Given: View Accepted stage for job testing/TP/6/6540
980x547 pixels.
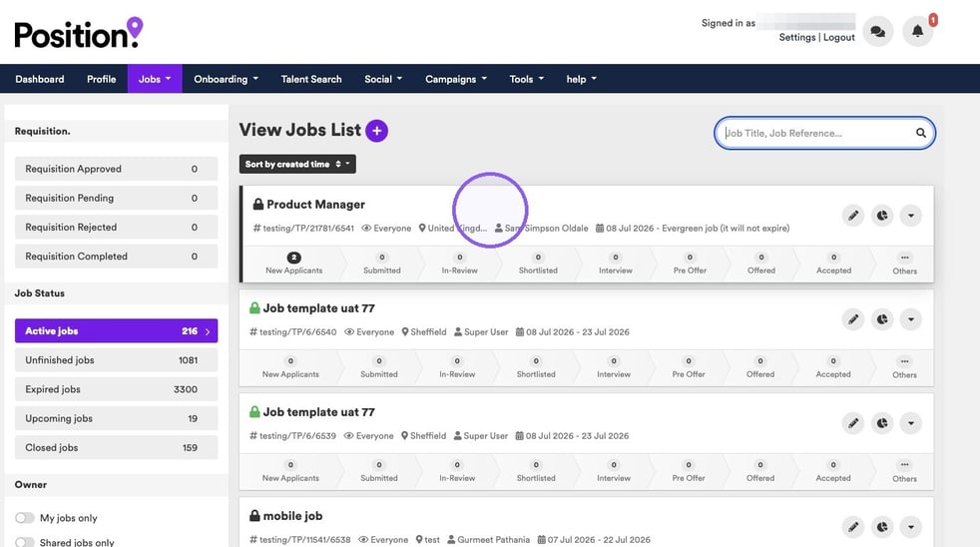Looking at the screenshot, I should 833,367.
